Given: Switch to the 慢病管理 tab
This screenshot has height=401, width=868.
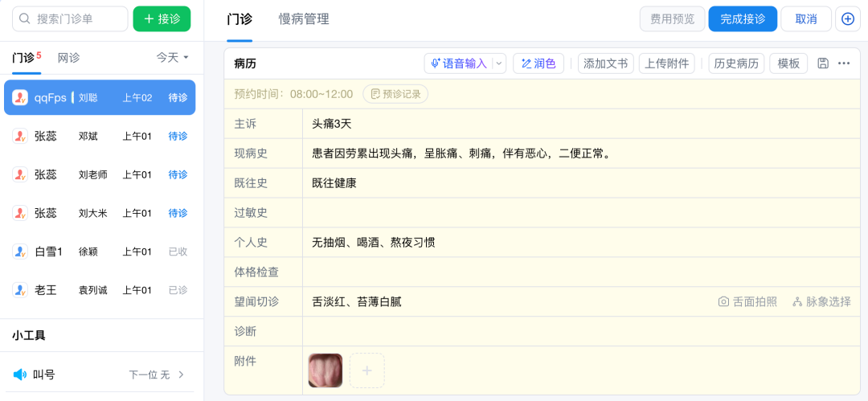Looking at the screenshot, I should pyautogui.click(x=304, y=19).
